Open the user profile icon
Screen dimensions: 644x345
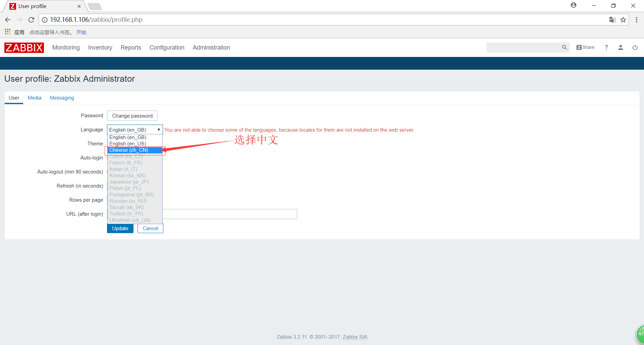coord(621,48)
